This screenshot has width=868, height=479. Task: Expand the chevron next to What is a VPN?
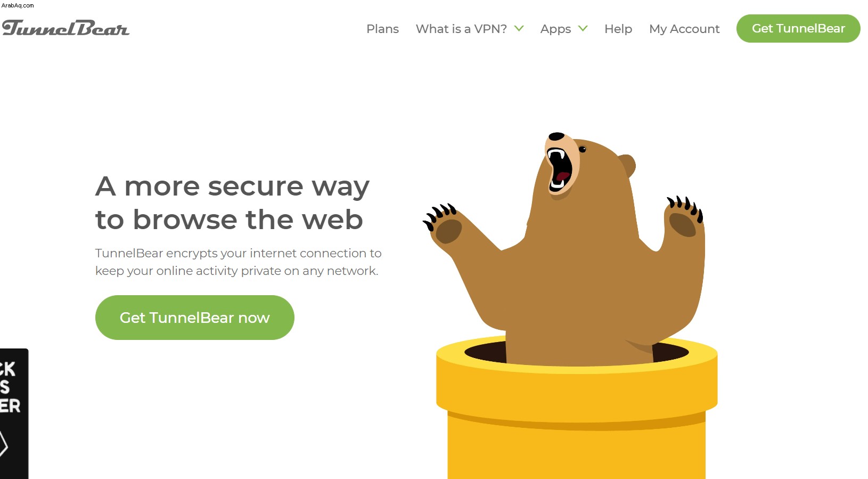[x=519, y=28]
